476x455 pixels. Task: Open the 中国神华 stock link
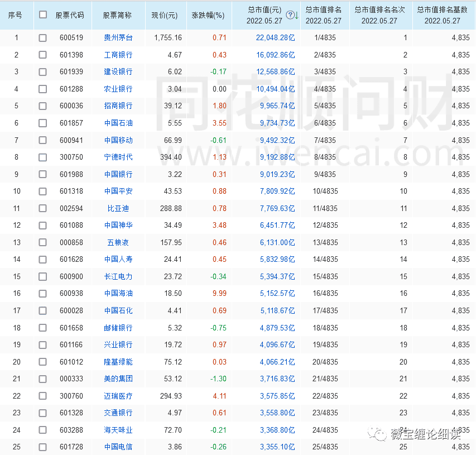[x=118, y=226]
